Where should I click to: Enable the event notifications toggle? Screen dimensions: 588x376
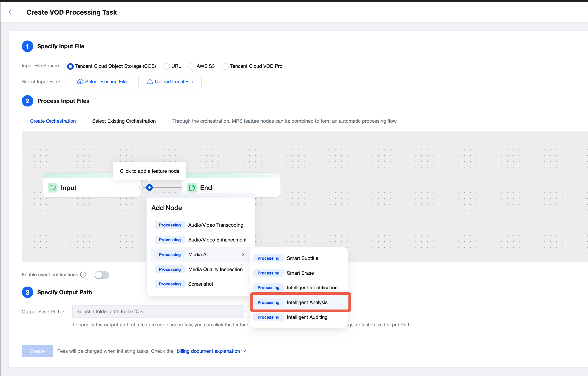[x=102, y=275]
